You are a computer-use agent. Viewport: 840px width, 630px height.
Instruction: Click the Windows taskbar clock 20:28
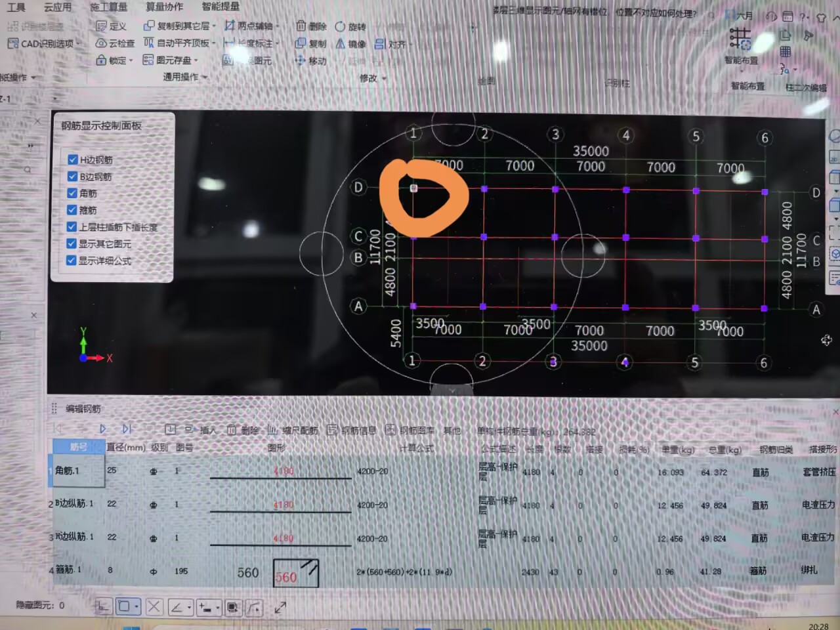tap(818, 626)
